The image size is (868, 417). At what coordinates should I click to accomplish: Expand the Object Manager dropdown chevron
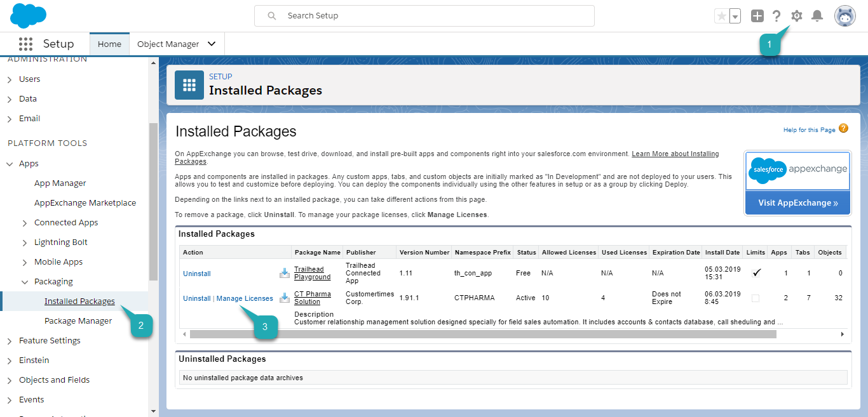coord(212,44)
